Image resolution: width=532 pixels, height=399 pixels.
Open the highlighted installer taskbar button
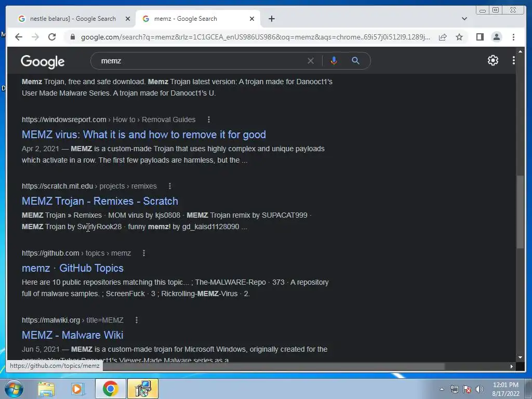click(x=143, y=389)
